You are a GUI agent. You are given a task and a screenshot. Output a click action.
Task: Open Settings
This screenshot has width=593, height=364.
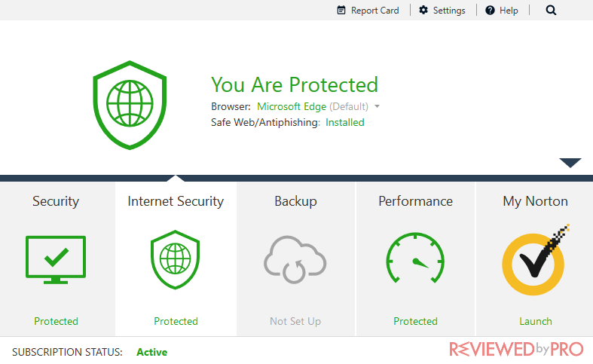(442, 11)
